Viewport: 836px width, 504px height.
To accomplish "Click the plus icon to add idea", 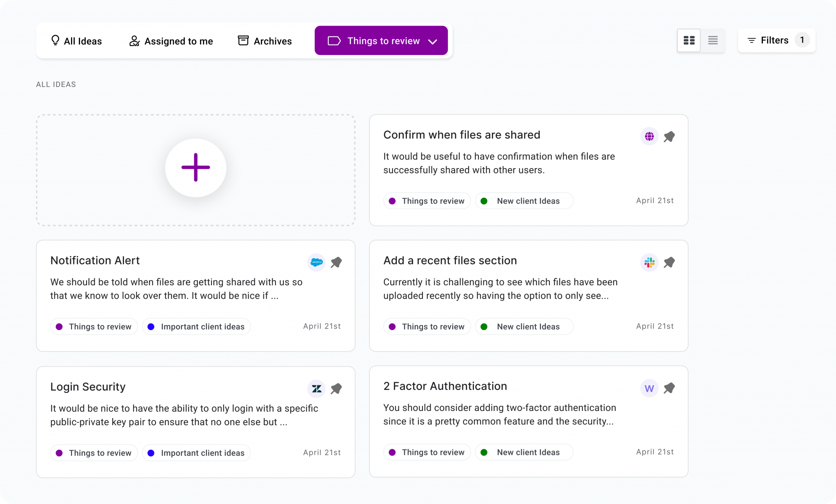I will [x=196, y=167].
